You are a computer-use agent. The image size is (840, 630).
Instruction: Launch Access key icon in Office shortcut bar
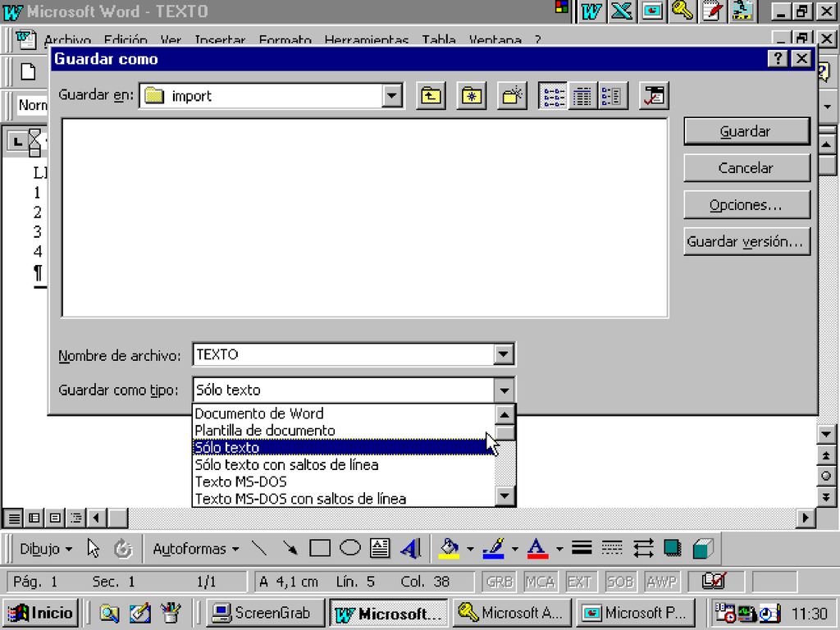pyautogui.click(x=682, y=11)
